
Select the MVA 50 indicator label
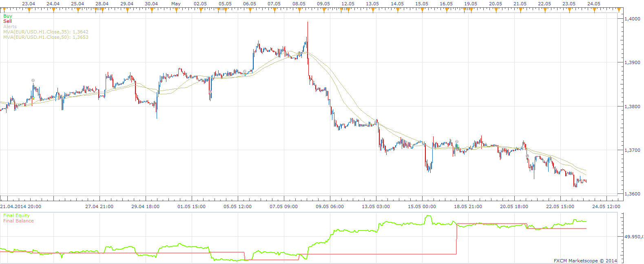(x=46, y=37)
